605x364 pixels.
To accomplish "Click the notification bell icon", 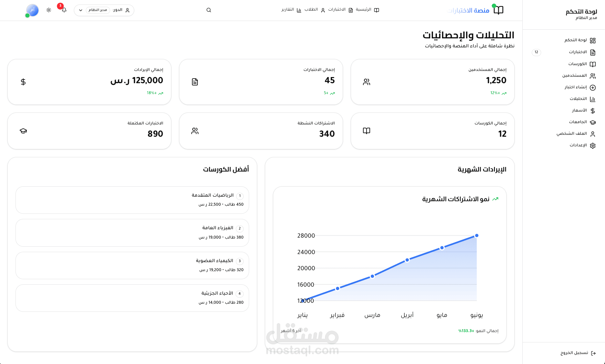I will tap(64, 10).
